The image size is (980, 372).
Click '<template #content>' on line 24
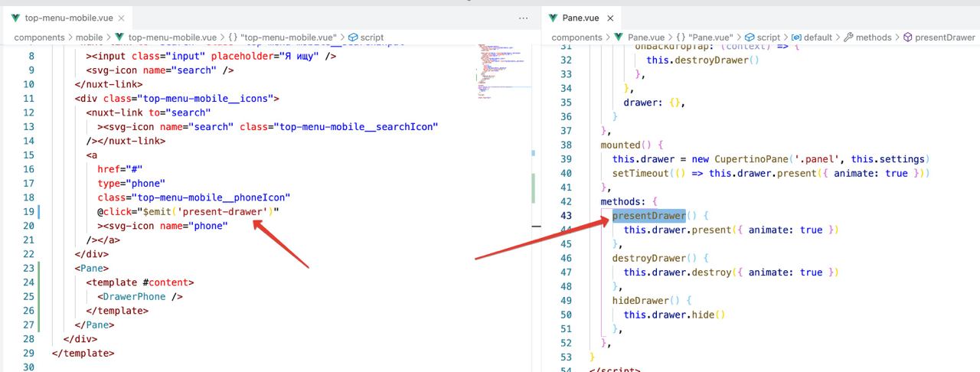pyautogui.click(x=140, y=282)
